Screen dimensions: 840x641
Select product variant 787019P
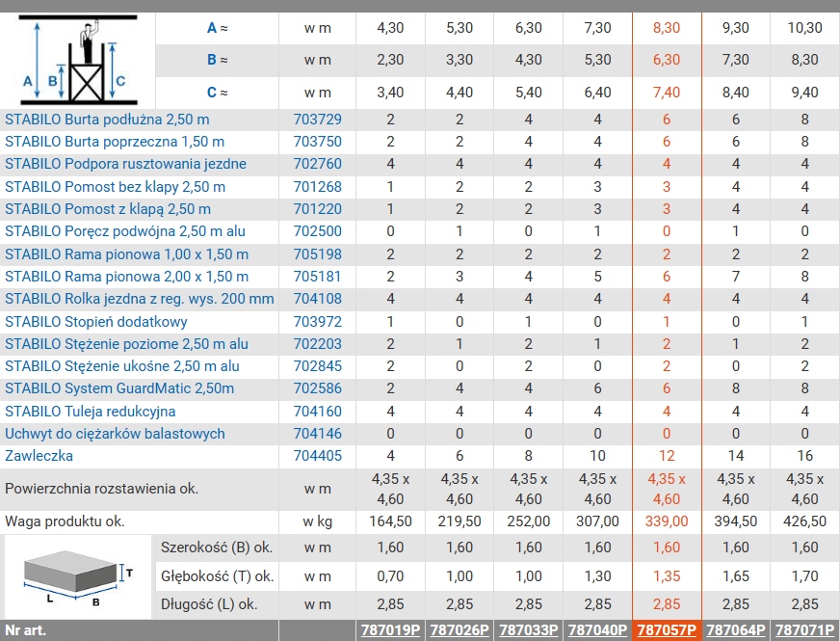click(x=390, y=630)
